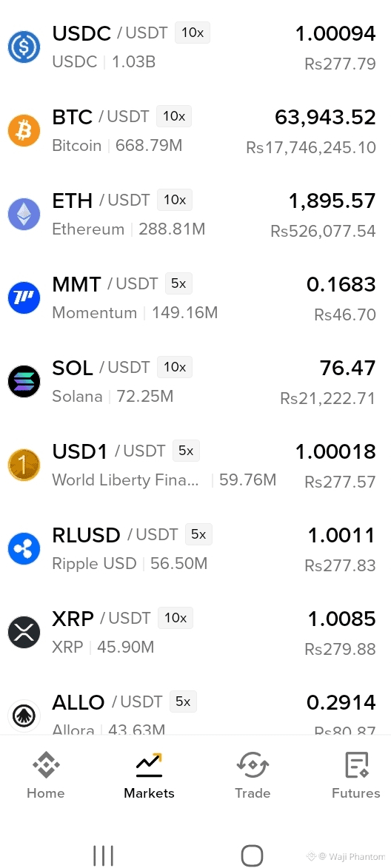
Task: Tap the gold USD1 coin icon
Action: pos(24,465)
